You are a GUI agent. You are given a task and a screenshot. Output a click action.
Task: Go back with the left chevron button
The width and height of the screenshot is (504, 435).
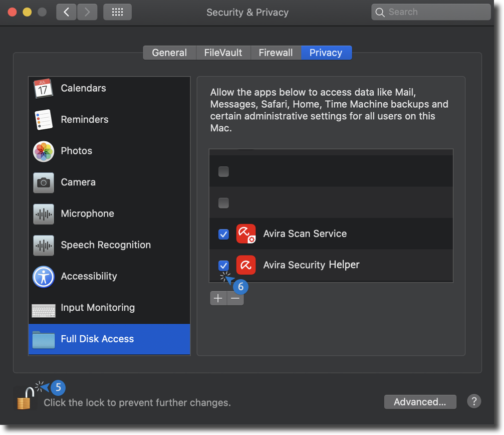pyautogui.click(x=66, y=12)
